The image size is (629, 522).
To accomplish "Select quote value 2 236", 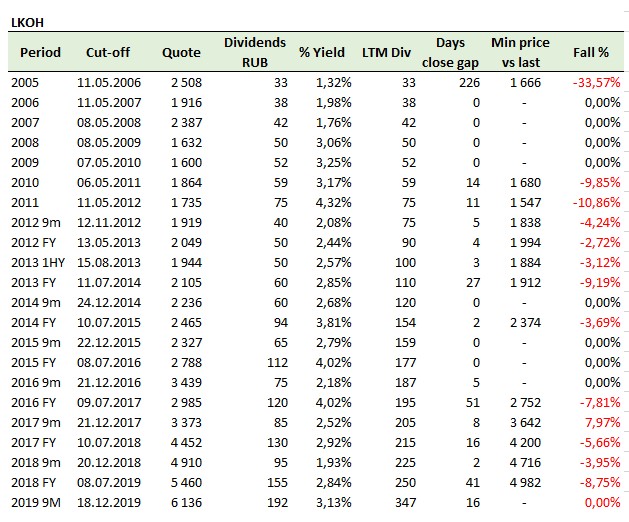I will (x=187, y=303).
